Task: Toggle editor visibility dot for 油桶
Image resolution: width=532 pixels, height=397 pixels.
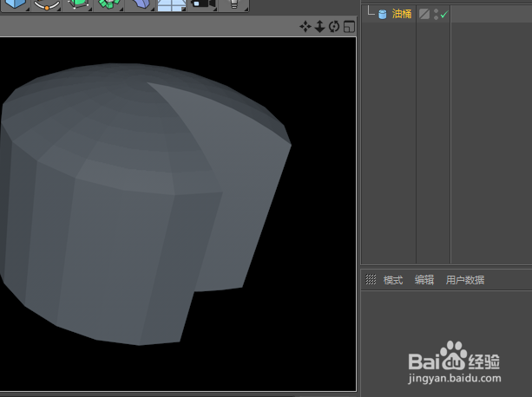Action: [436, 11]
